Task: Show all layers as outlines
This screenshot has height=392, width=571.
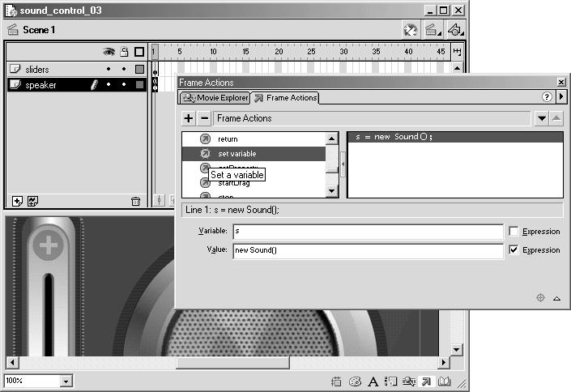Action: (x=139, y=52)
